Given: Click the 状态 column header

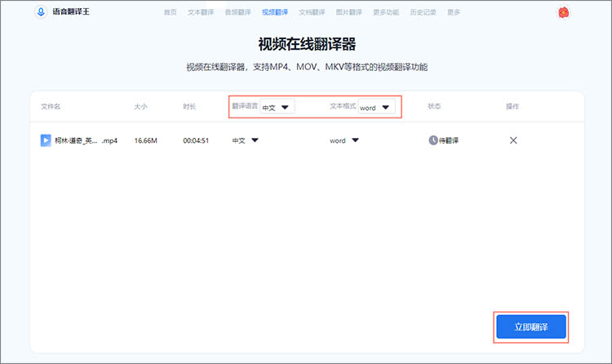Looking at the screenshot, I should coord(434,106).
